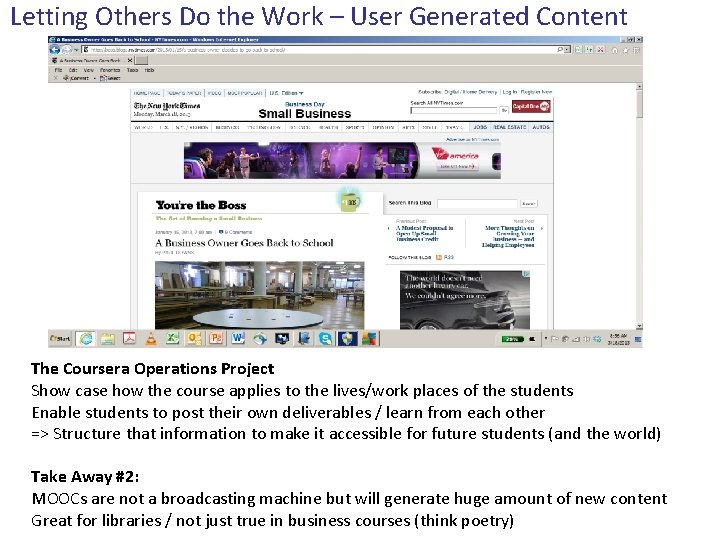
Task: Click the Most Popular tab
Action: click(x=245, y=93)
